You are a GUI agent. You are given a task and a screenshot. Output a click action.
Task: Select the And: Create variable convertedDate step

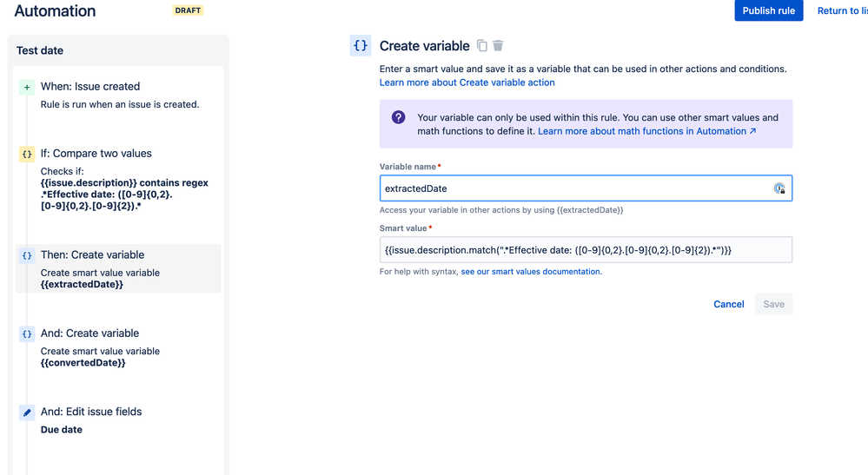(x=118, y=347)
